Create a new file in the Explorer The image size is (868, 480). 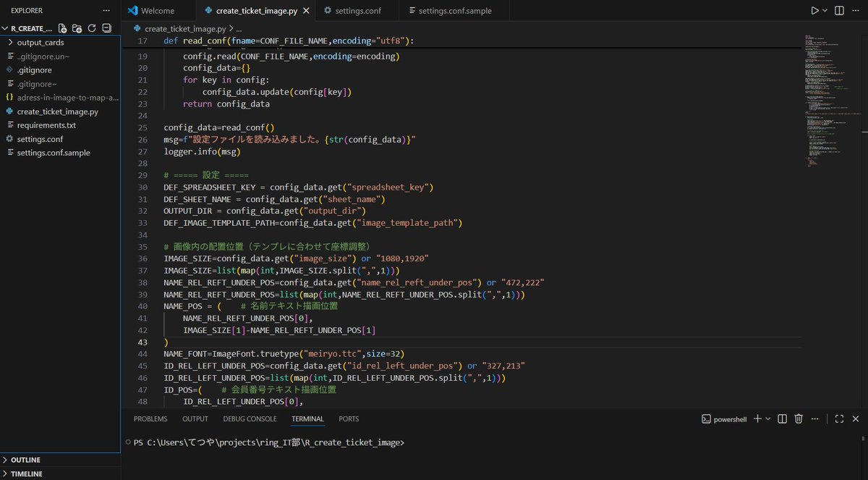62,28
